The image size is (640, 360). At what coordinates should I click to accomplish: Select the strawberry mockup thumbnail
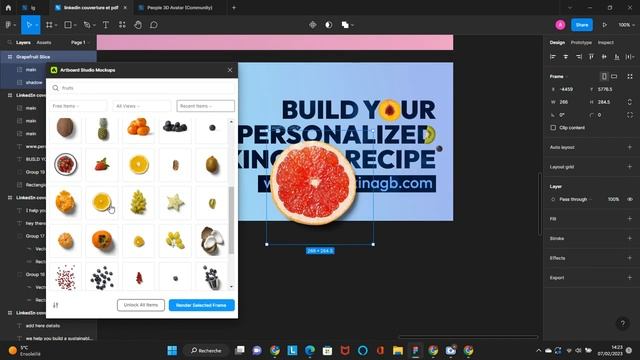102,165
